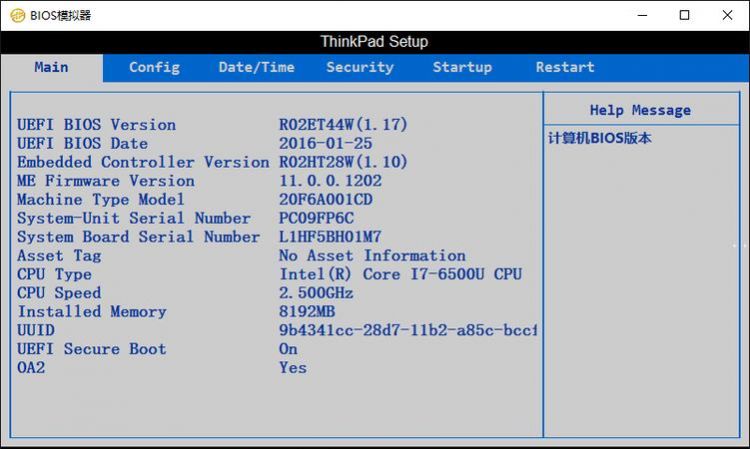Select the UEFI Secure Boot On value
750x449 pixels.
(288, 349)
